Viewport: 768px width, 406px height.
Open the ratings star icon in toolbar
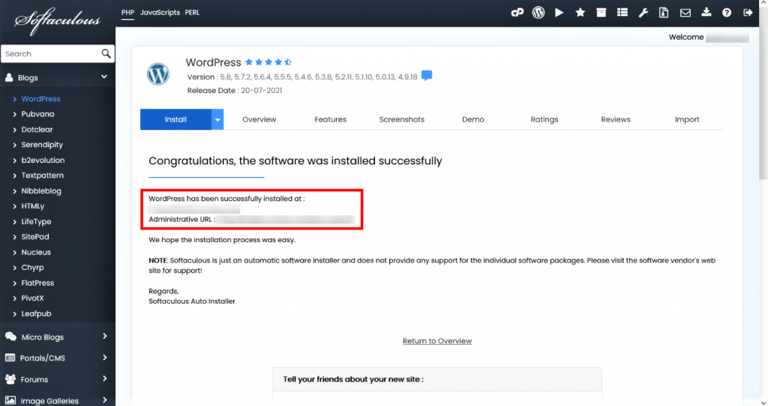point(580,13)
